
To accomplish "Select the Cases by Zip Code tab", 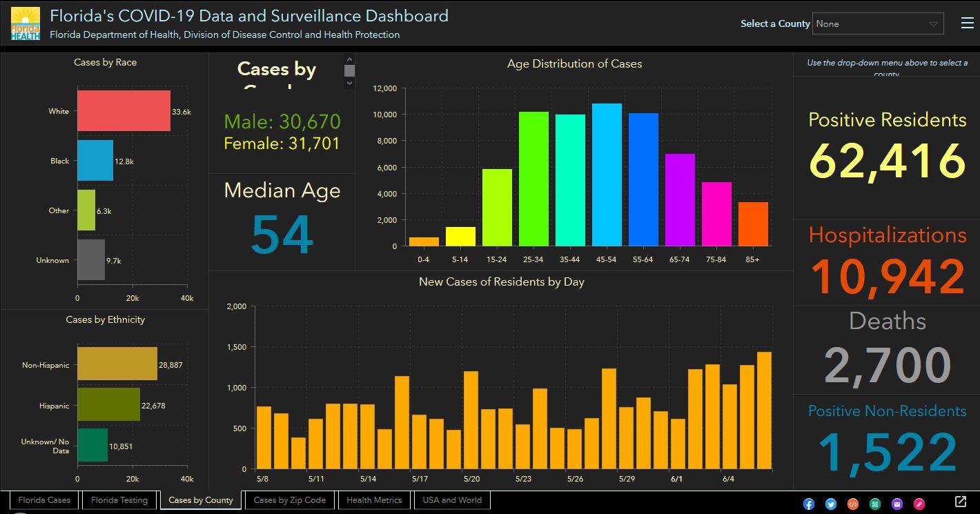I will click(x=289, y=500).
